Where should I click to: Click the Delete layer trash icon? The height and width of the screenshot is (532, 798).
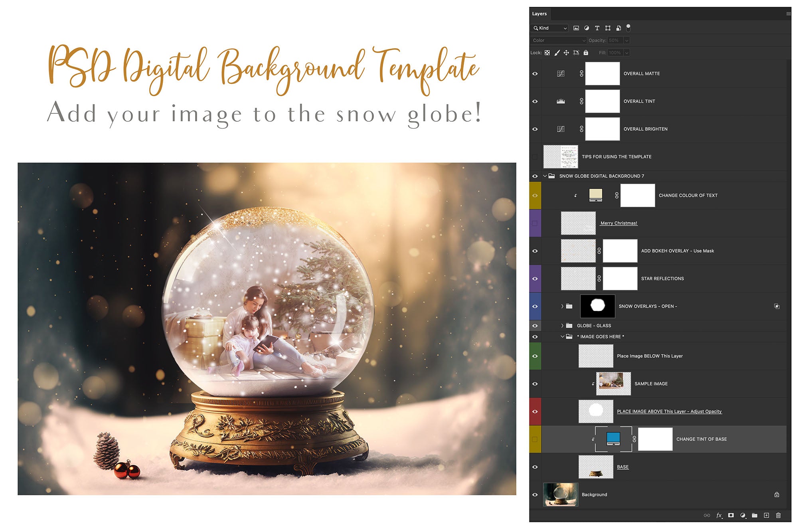(x=779, y=515)
